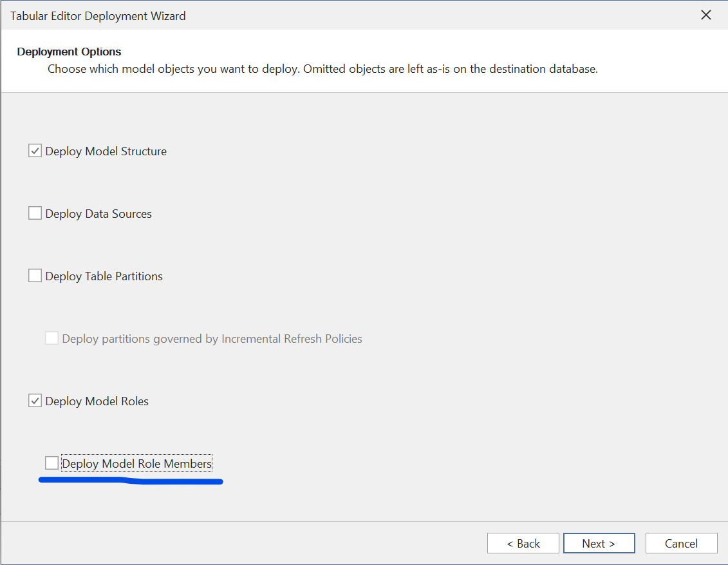Toggle the Deploy Model Roles checkbox

click(35, 401)
